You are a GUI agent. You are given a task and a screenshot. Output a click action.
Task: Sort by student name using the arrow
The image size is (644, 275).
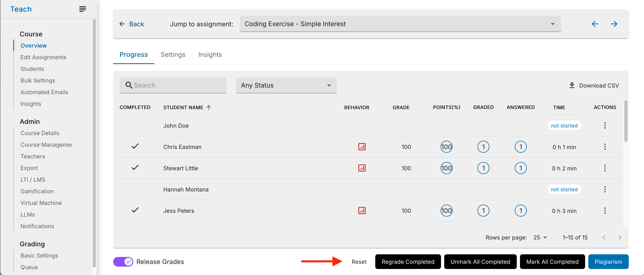[209, 107]
